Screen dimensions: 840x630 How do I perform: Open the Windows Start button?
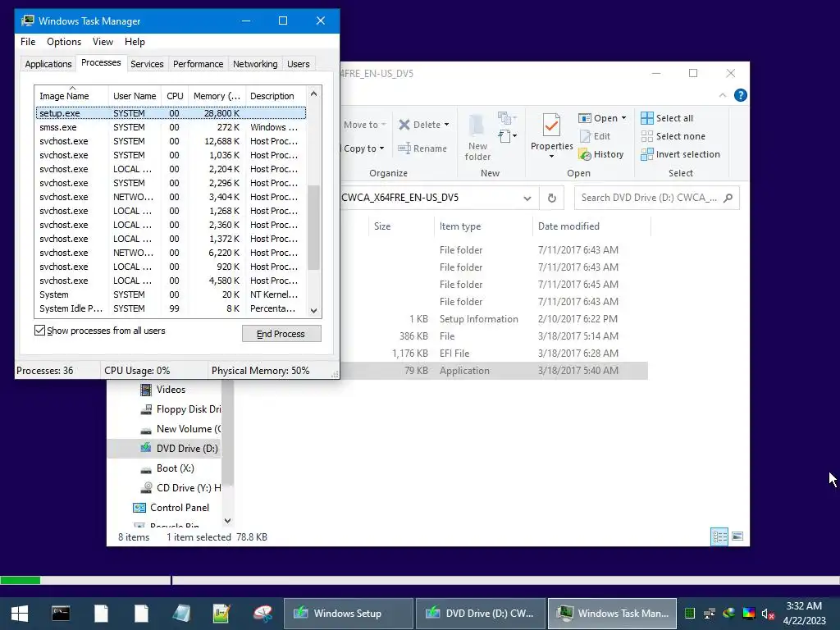click(20, 613)
